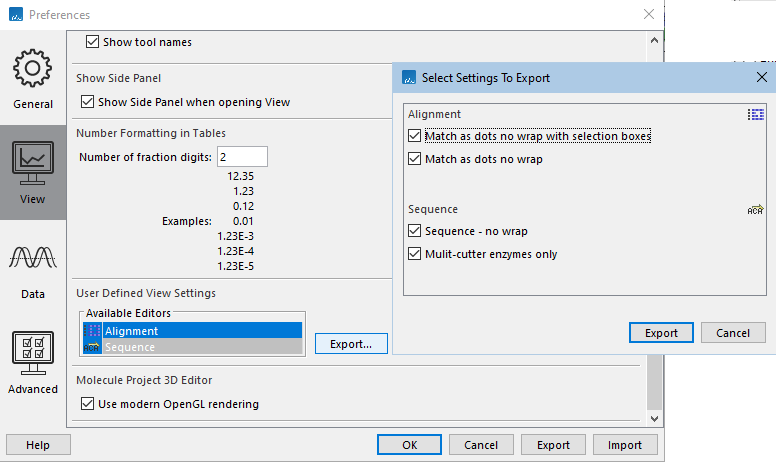Uncheck Show tool names checkbox
776x462 pixels.
[x=93, y=42]
